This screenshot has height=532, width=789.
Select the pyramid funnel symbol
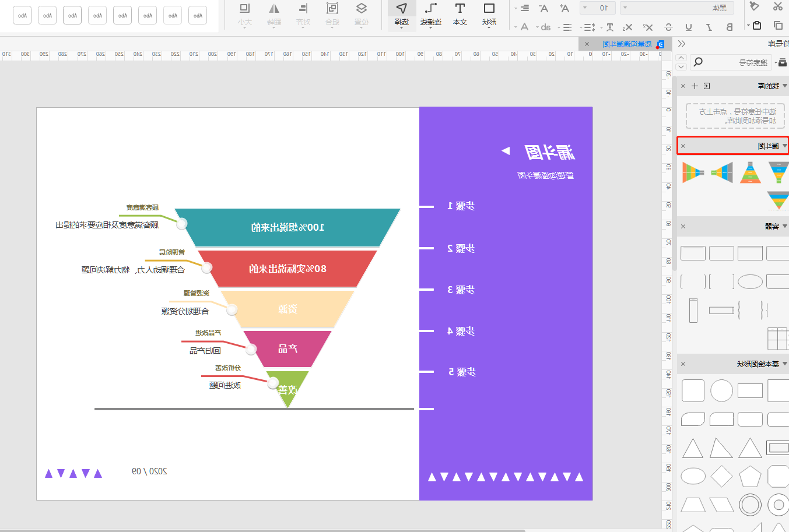point(751,172)
